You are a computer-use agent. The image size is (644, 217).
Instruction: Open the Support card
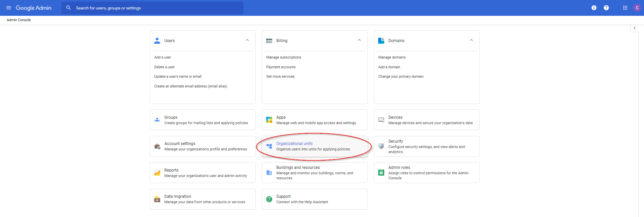coord(315,199)
